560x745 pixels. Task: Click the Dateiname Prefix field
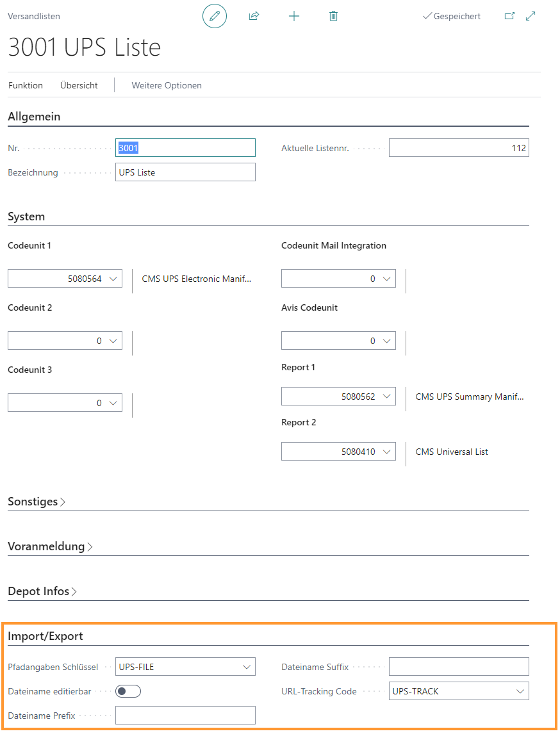pyautogui.click(x=185, y=716)
